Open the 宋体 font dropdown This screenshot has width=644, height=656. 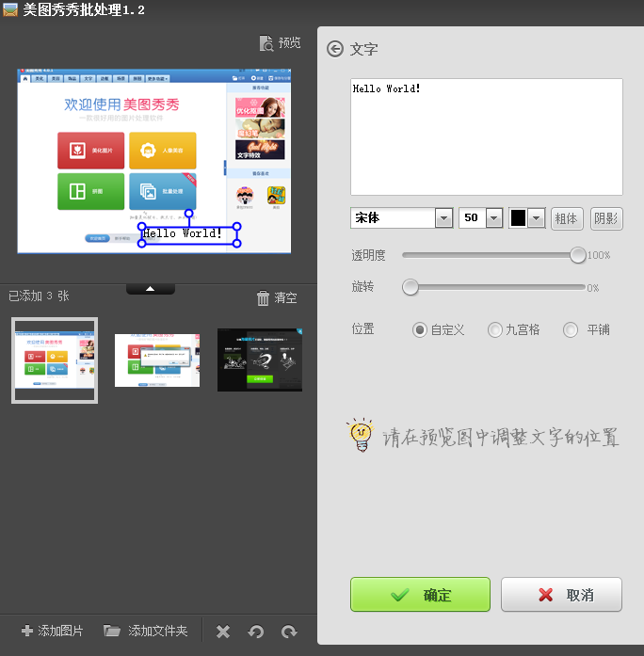443,218
